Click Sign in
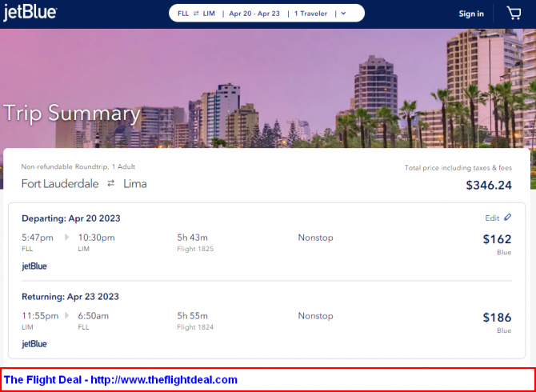536x392 pixels. (471, 14)
